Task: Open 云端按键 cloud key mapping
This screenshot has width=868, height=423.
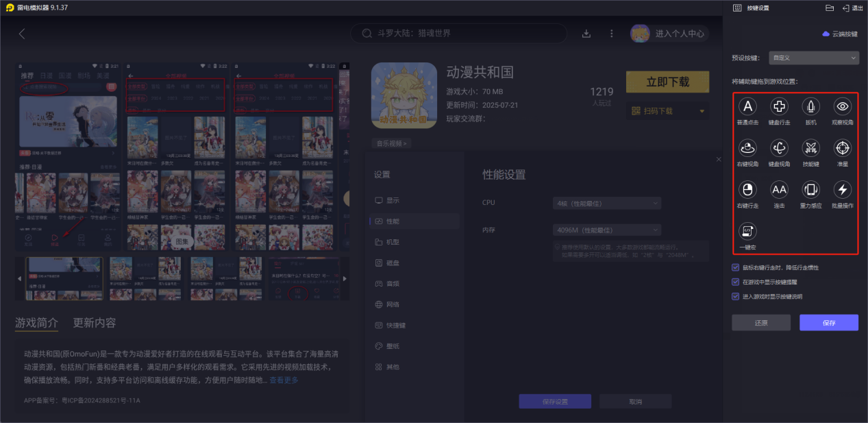Action: coord(840,34)
